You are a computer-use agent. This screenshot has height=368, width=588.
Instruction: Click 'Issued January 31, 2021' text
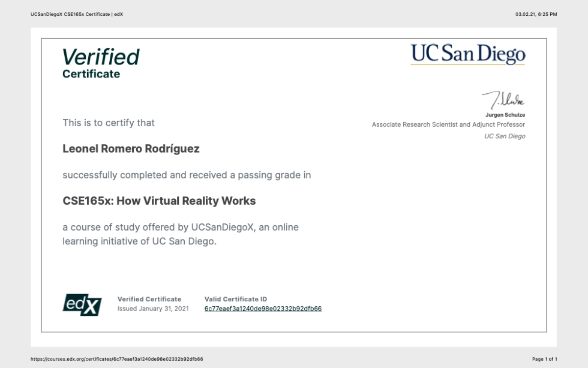pos(153,309)
